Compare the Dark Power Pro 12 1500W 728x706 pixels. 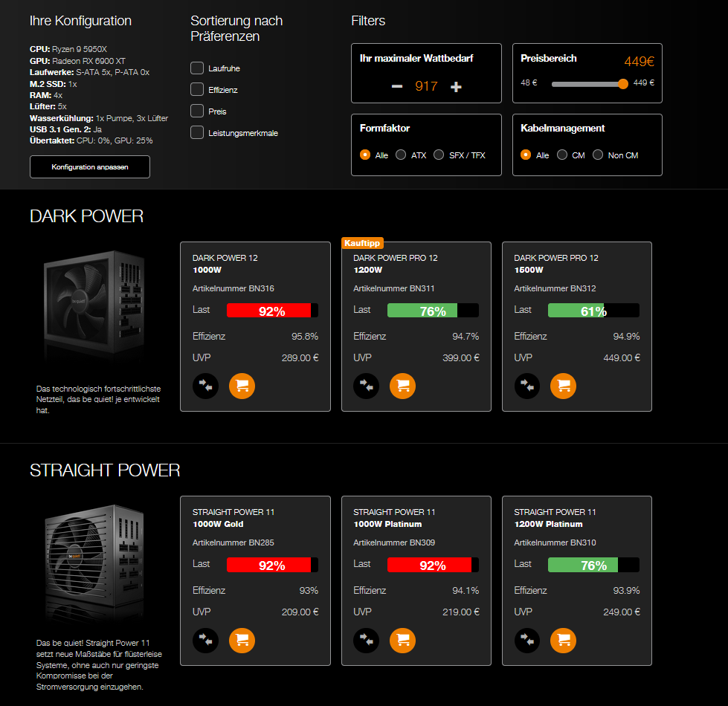click(x=527, y=386)
